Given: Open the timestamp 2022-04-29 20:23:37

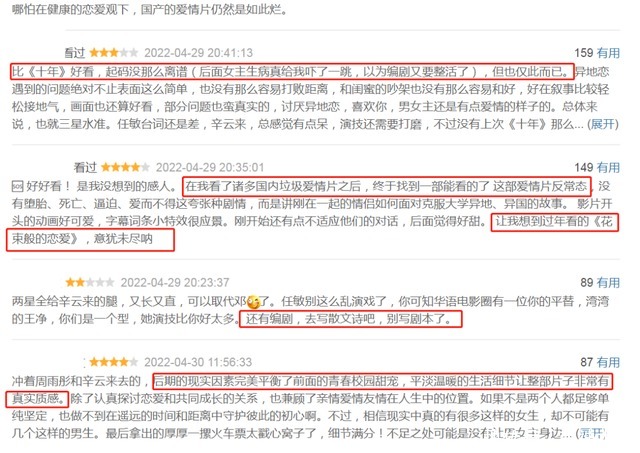Looking at the screenshot, I should 175,282.
